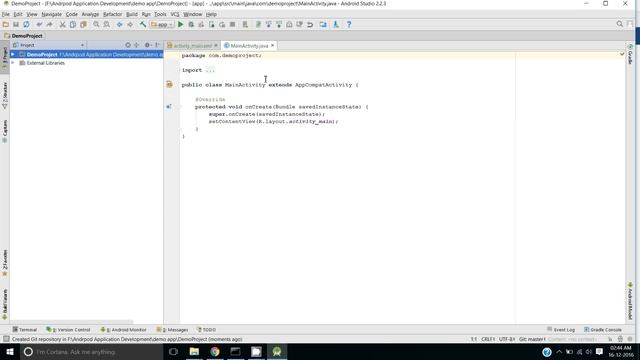Click the Undo toolbar arrow

click(39, 24)
